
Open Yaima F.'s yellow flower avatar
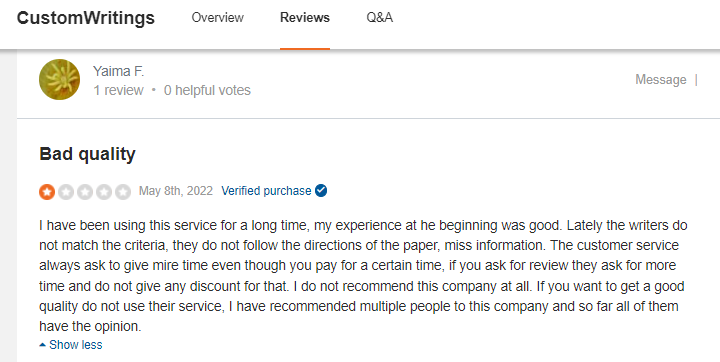point(59,79)
